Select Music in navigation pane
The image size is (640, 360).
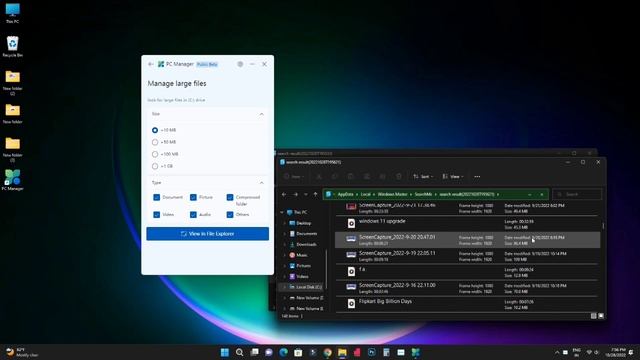[x=302, y=255]
